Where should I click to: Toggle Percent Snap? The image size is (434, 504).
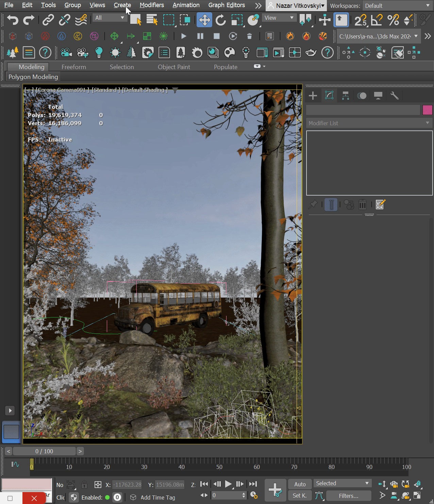click(393, 20)
